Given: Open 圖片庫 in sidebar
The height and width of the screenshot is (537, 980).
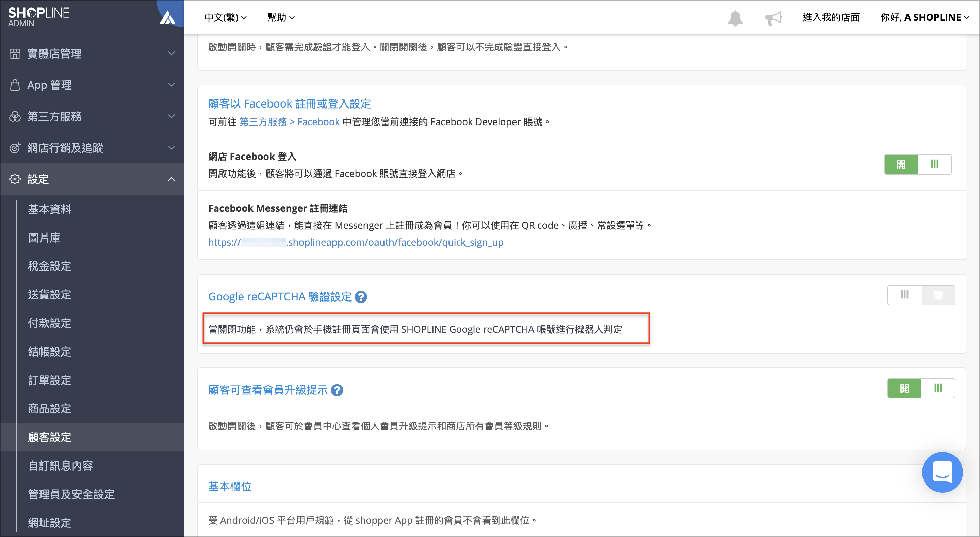Looking at the screenshot, I should (44, 238).
